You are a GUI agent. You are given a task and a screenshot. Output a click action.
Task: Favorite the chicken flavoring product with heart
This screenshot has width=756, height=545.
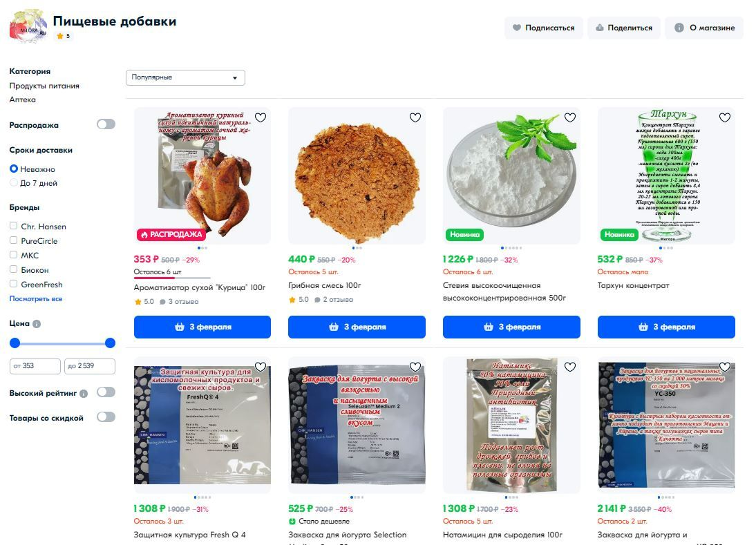[261, 117]
